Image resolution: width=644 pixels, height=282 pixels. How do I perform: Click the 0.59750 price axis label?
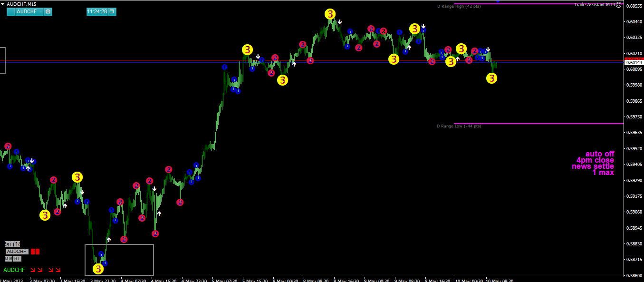tap(634, 117)
